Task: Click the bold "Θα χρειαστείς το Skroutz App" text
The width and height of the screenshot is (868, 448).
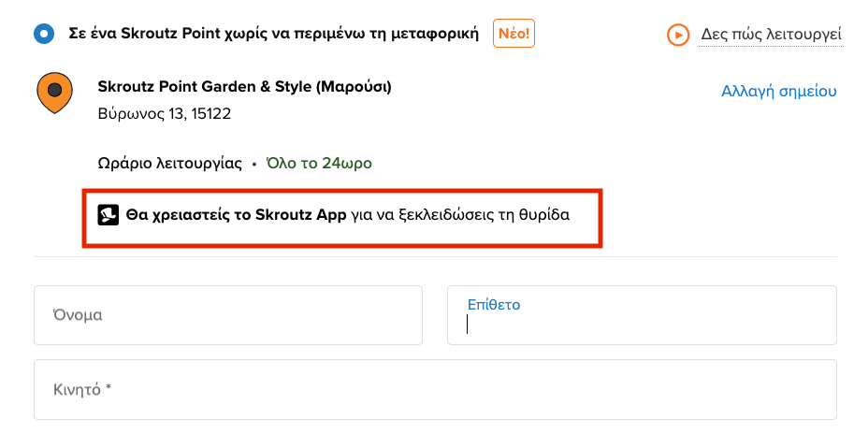Action: click(236, 215)
